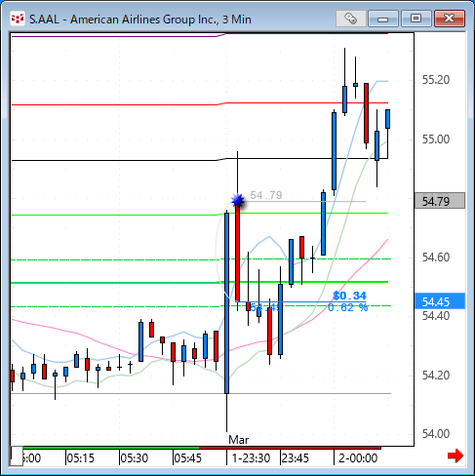Close the S.AAL chart window

coord(450,19)
